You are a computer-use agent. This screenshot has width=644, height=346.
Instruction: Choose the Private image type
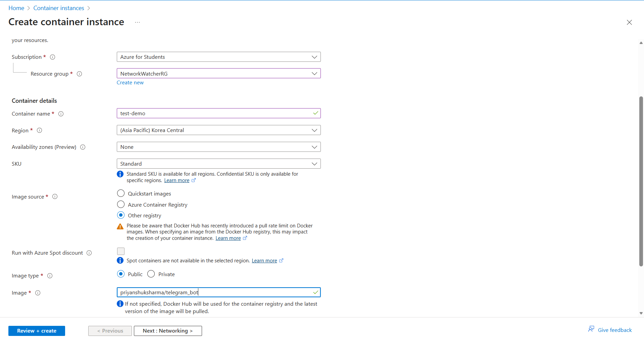(x=151, y=274)
